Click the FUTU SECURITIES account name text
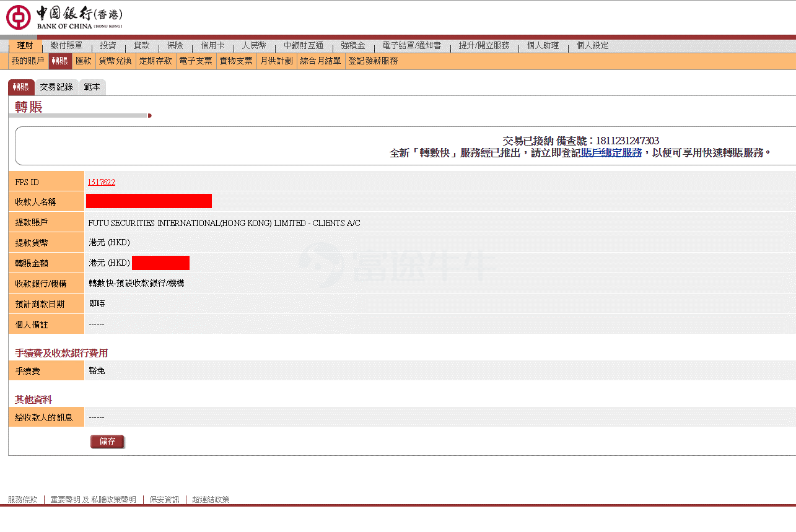 click(224, 223)
